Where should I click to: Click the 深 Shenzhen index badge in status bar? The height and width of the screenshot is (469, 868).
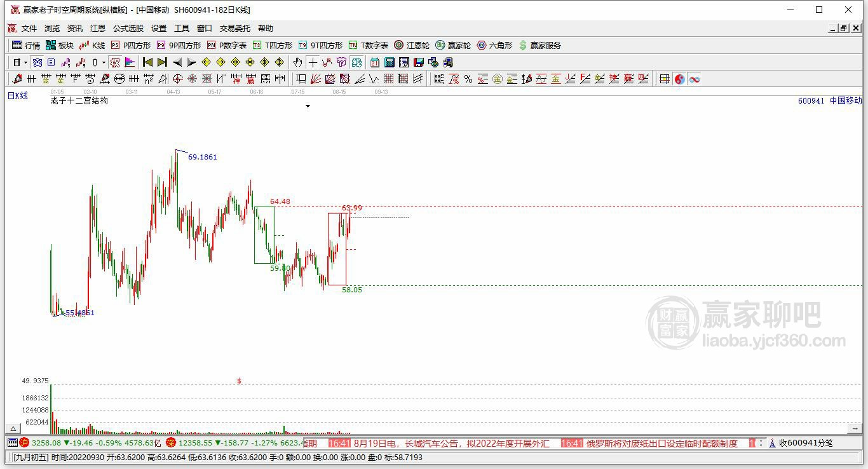170,443
